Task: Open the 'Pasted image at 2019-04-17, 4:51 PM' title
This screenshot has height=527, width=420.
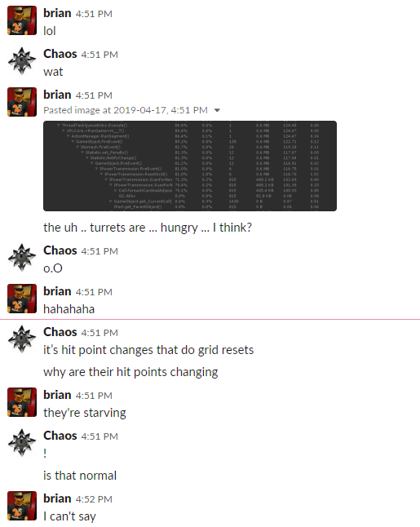Action: [x=126, y=110]
